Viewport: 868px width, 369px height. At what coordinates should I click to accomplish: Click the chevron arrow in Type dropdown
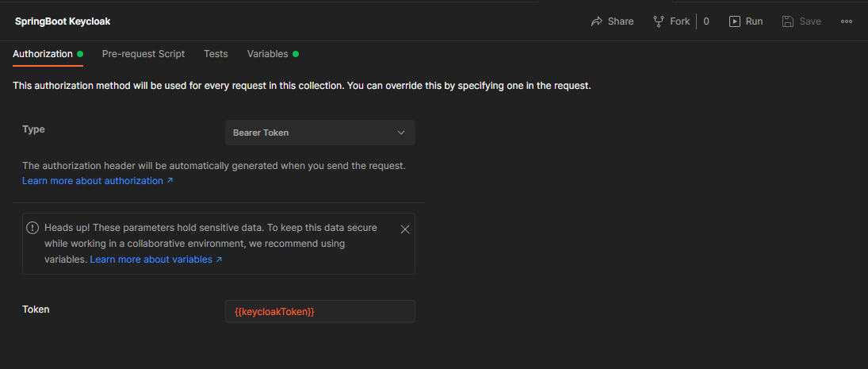401,133
